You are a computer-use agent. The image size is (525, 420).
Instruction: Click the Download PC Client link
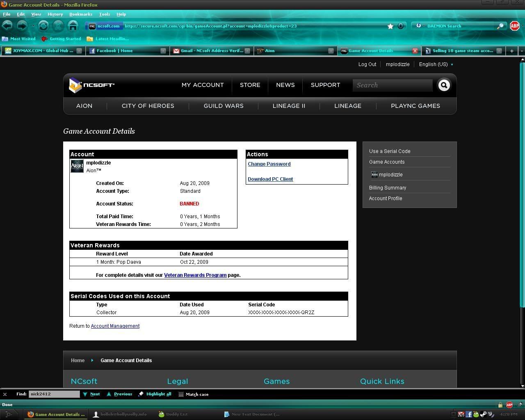(x=270, y=179)
